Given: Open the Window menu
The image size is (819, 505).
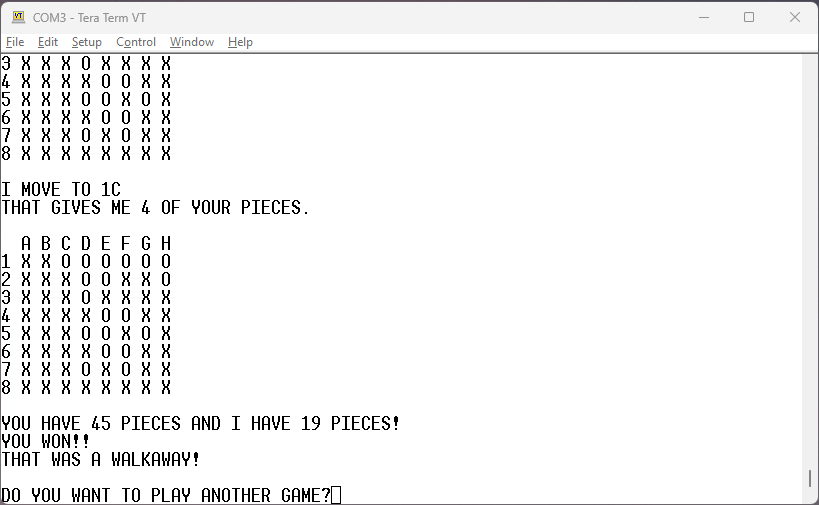Looking at the screenshot, I should [x=192, y=42].
